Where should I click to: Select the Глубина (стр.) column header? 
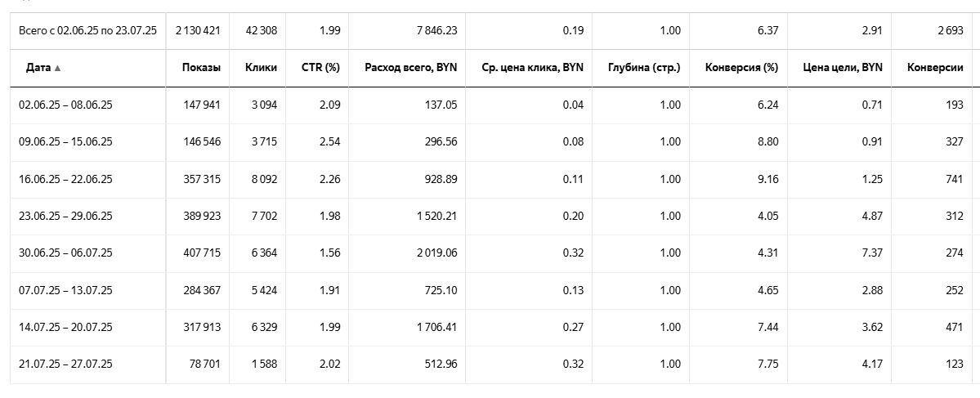pyautogui.click(x=644, y=68)
